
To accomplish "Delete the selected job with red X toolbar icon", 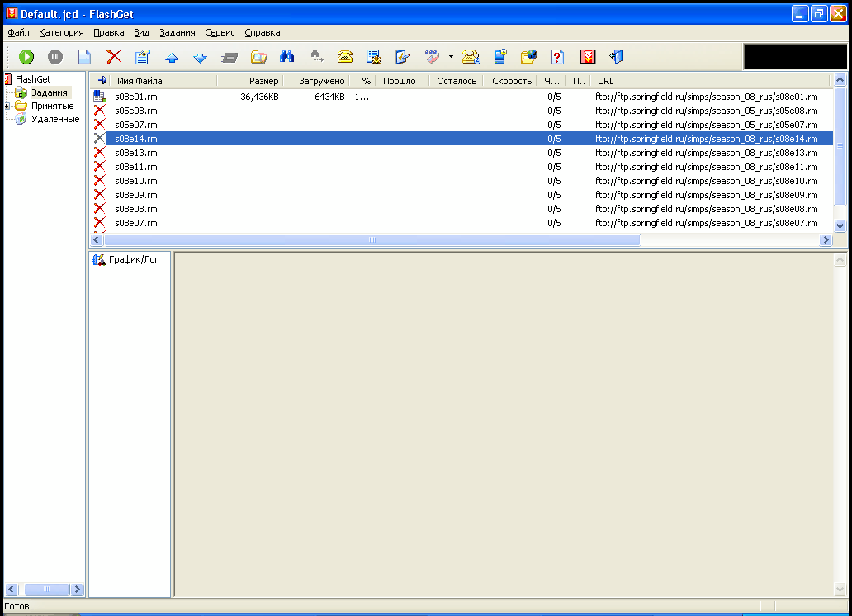I will [x=114, y=56].
